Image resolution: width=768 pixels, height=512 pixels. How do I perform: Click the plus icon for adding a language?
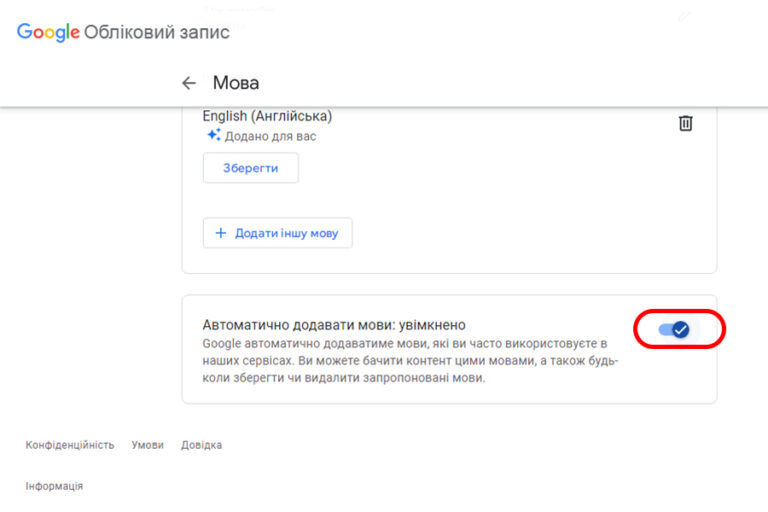pos(221,233)
